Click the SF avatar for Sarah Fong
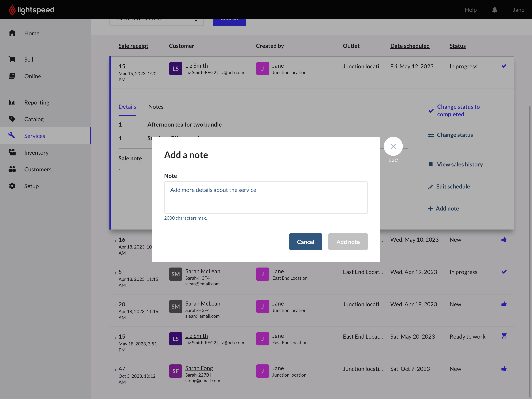Screen dimensions: 532x399 [176, 371]
